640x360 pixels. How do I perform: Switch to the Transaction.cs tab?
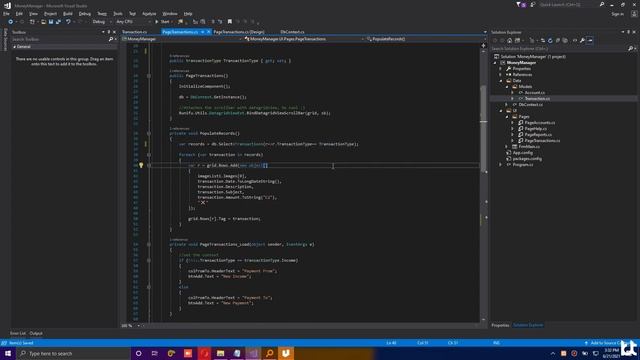tap(135, 32)
